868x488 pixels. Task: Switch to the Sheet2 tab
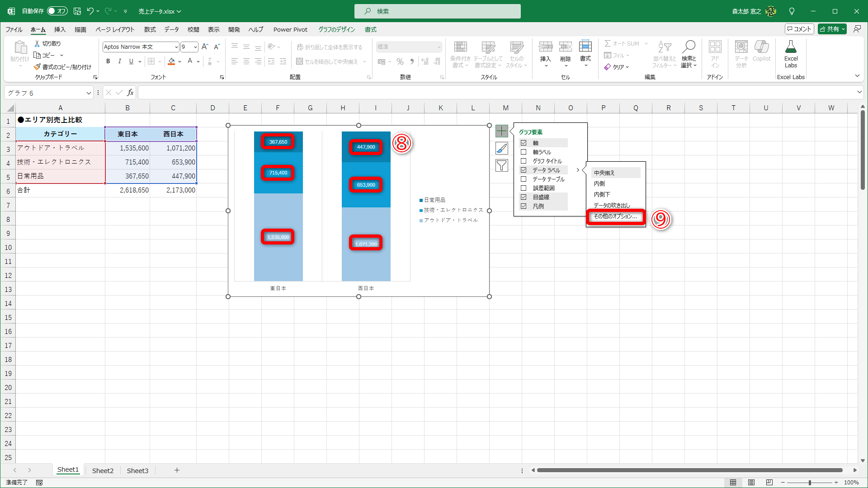click(103, 470)
